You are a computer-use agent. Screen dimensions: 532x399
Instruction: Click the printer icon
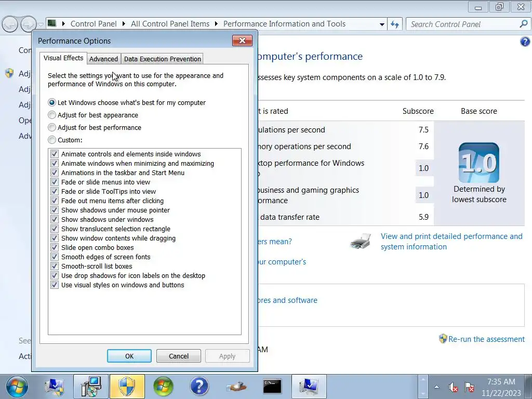pos(361,241)
